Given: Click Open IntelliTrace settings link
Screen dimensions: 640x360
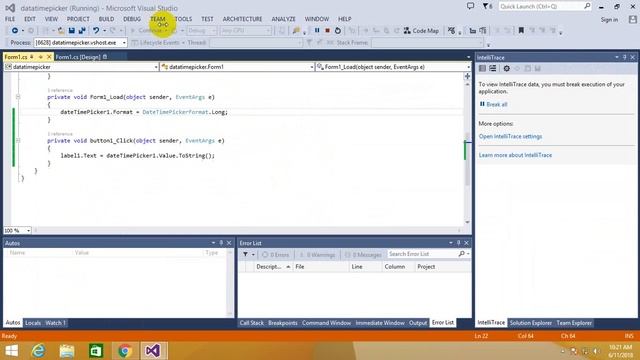Looking at the screenshot, I should tap(510, 136).
